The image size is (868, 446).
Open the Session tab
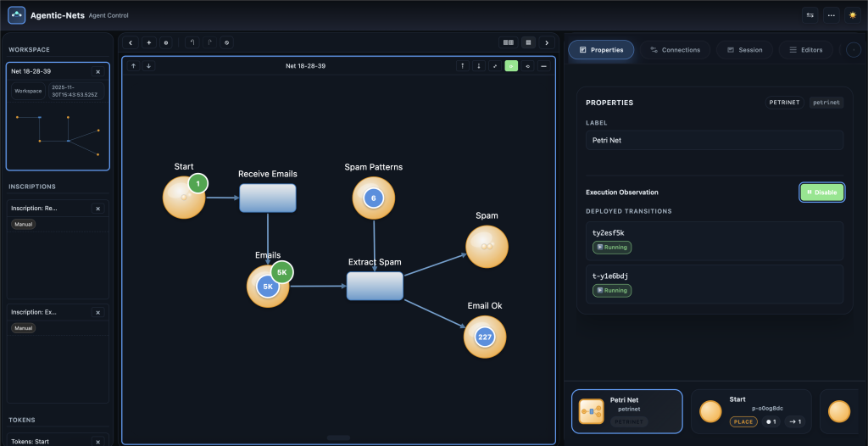tap(743, 50)
